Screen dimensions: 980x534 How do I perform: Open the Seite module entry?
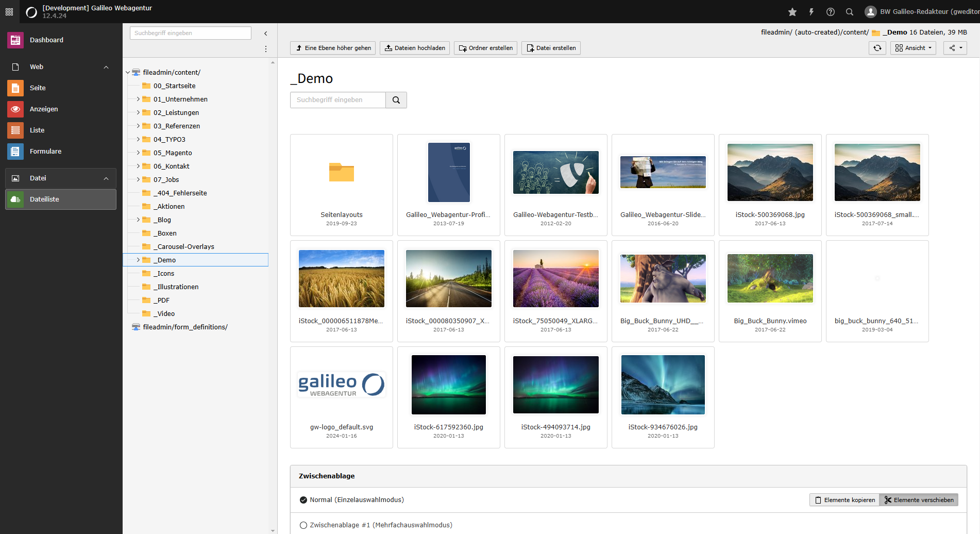15,88
